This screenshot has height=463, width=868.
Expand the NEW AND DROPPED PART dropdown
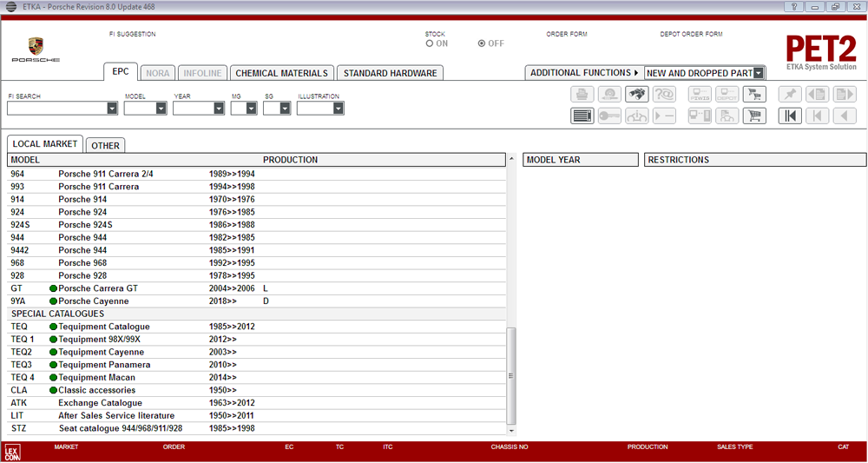(x=759, y=73)
